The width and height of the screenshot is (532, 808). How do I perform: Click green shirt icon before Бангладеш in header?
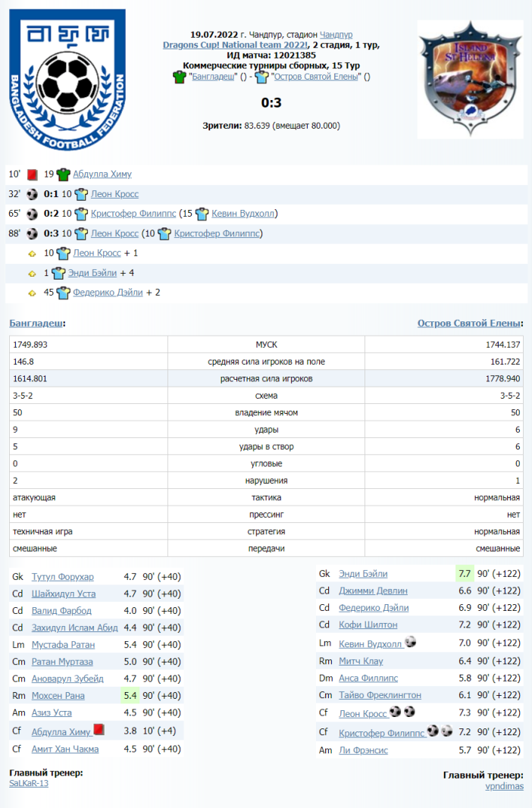pyautogui.click(x=179, y=77)
